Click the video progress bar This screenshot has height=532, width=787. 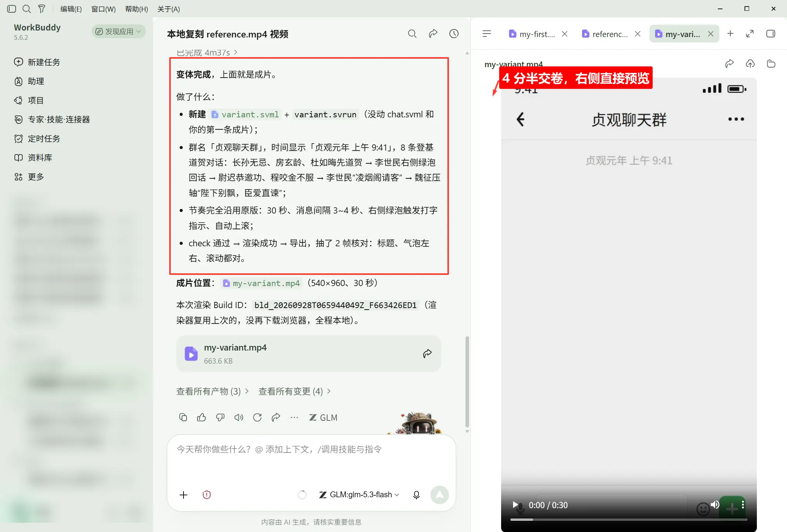(x=629, y=520)
